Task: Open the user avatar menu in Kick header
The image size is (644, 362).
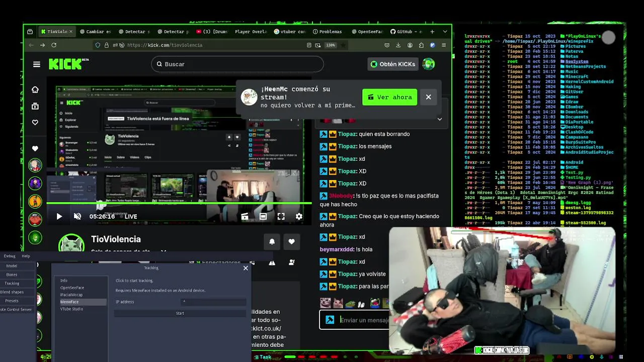Action: coord(428,64)
